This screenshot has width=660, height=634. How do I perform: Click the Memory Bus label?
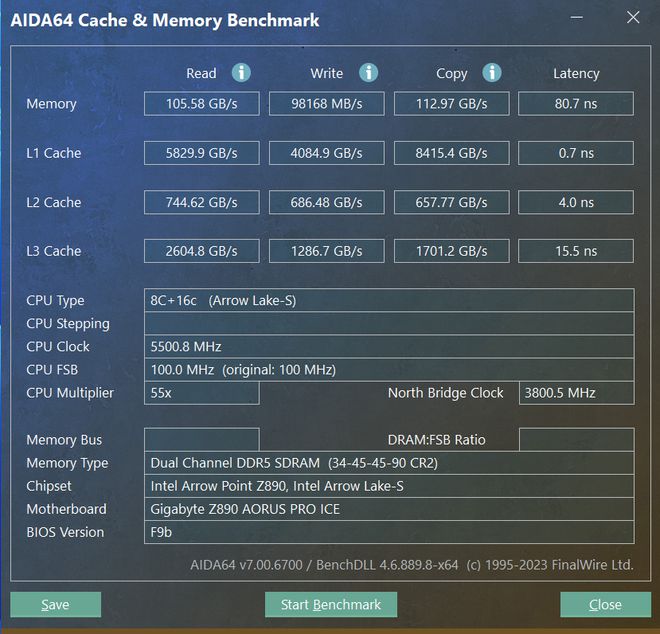coord(64,440)
